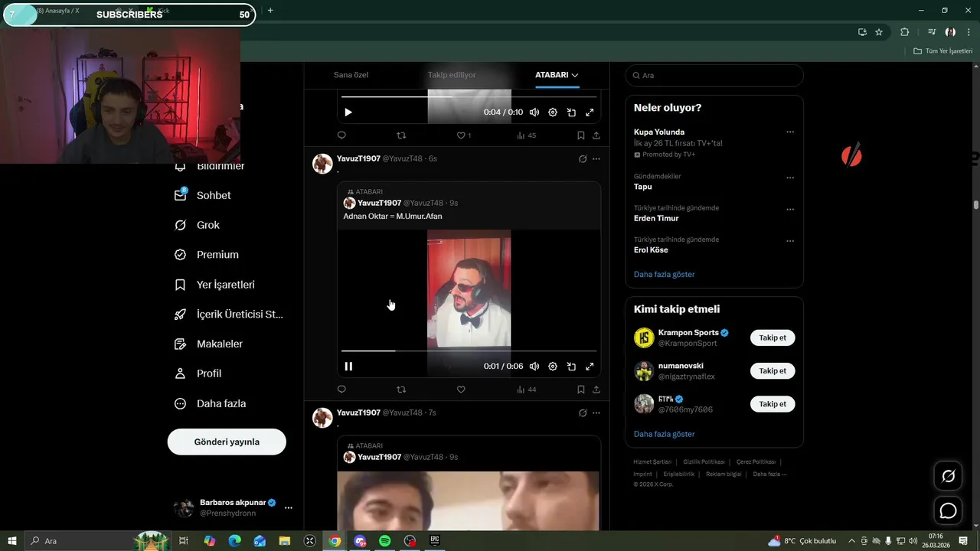This screenshot has width=980, height=551.
Task: Go to Premium in the sidebar
Action: [207, 255]
